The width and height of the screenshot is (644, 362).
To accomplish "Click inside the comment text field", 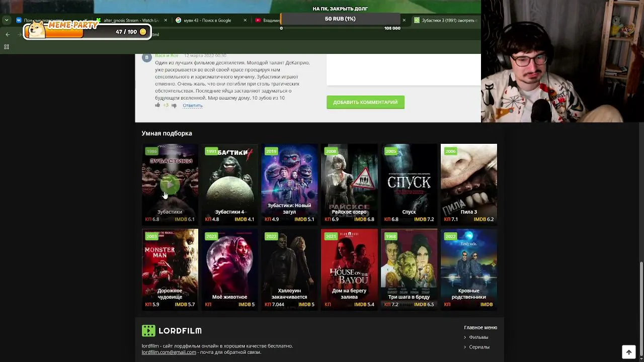I will point(404,69).
